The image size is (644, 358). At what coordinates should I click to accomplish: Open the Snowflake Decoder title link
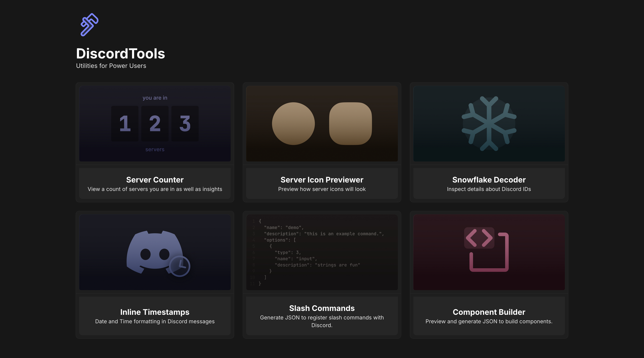click(489, 180)
